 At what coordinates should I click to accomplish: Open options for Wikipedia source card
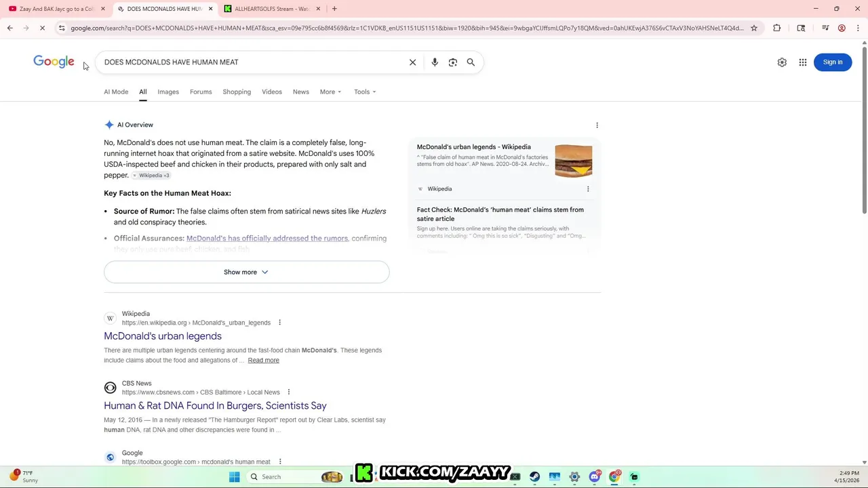coord(588,189)
